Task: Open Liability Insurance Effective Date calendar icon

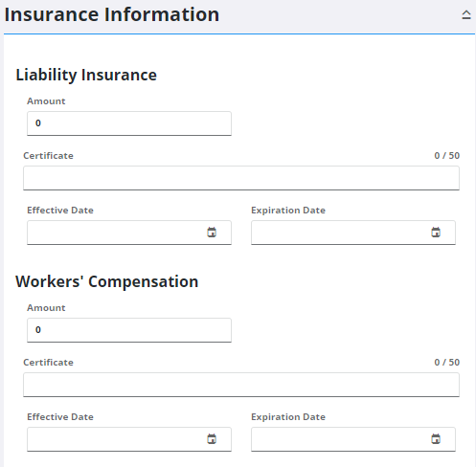Action: pyautogui.click(x=212, y=233)
